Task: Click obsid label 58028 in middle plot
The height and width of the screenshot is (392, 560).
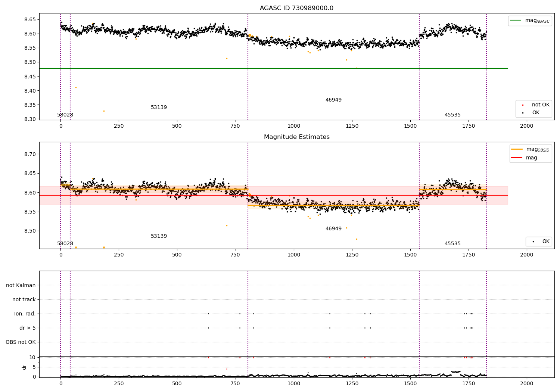Action: point(65,244)
